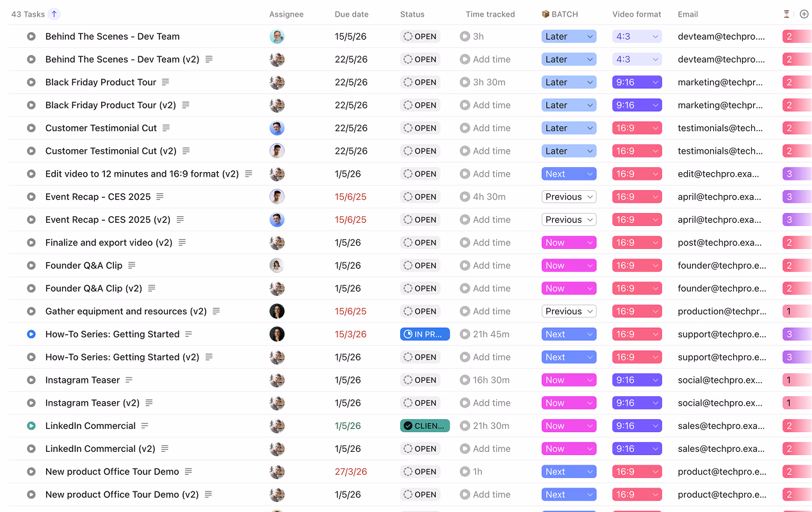Screen dimensions: 812x512
Task: Open 16:9 format dropdown for Founder Q&A Clip
Action: tap(637, 266)
